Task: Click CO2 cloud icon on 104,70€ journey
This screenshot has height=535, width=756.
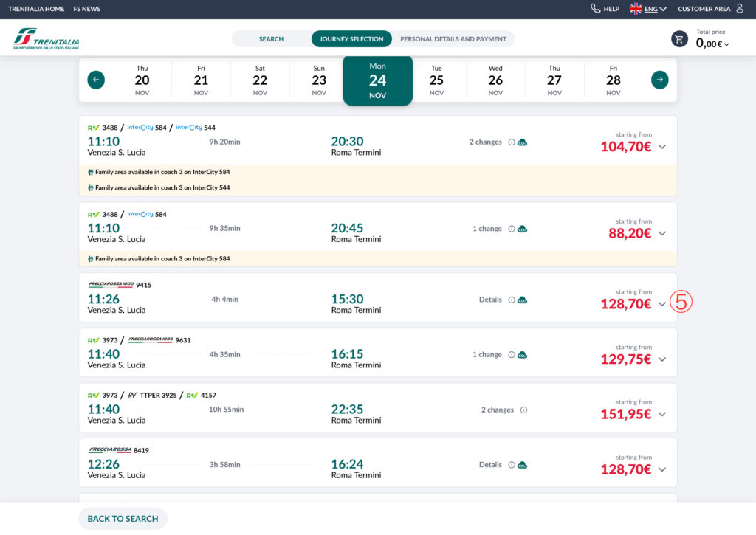Action: (522, 142)
